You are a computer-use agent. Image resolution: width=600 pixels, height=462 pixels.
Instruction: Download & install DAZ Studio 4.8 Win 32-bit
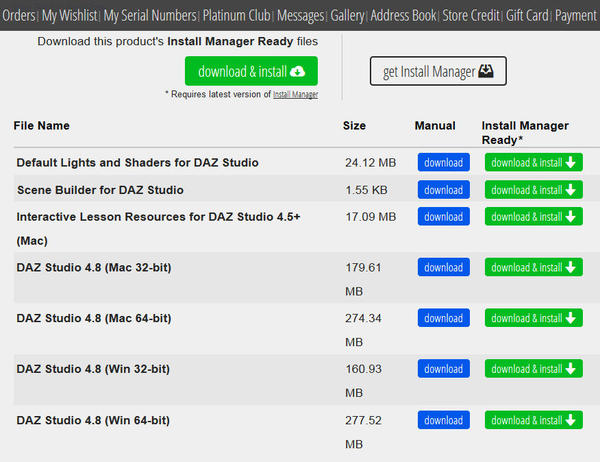pyautogui.click(x=533, y=369)
